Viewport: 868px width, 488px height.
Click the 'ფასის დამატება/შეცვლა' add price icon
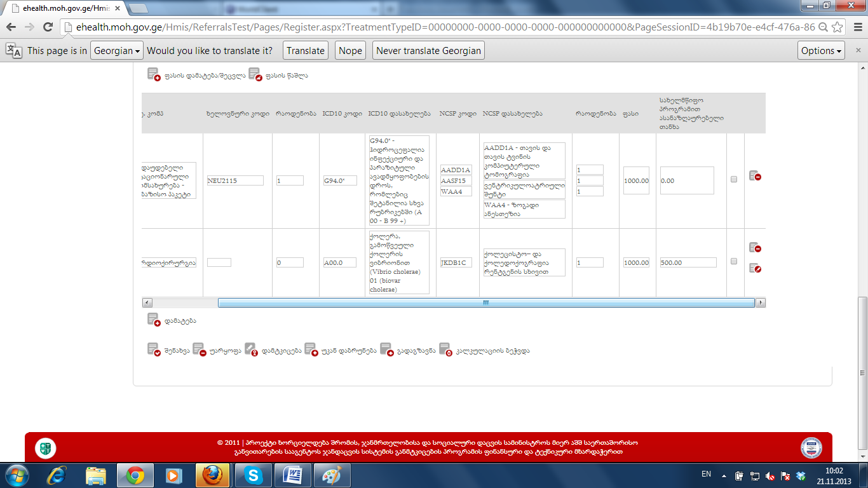(154, 74)
